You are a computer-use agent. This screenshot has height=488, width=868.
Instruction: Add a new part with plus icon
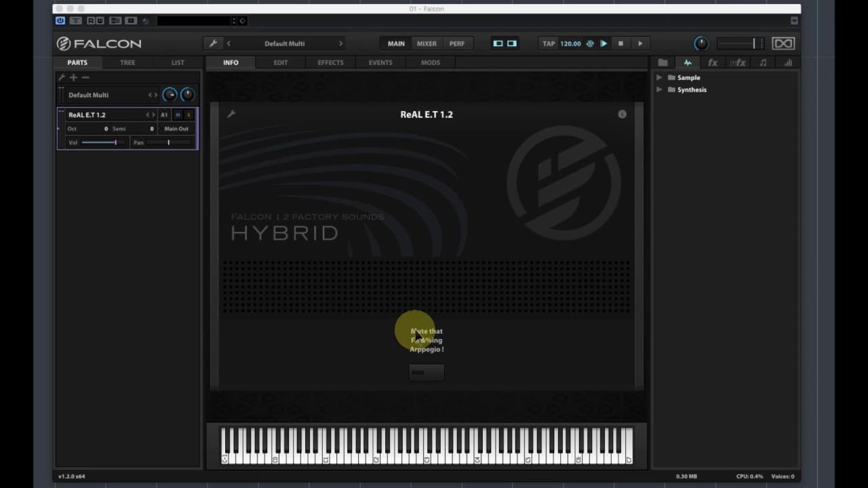[x=73, y=77]
